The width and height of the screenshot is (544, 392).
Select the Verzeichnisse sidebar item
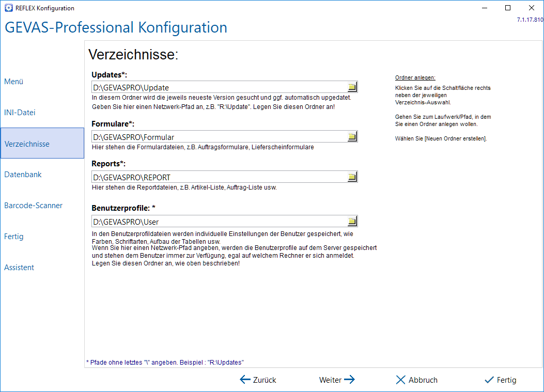point(42,143)
